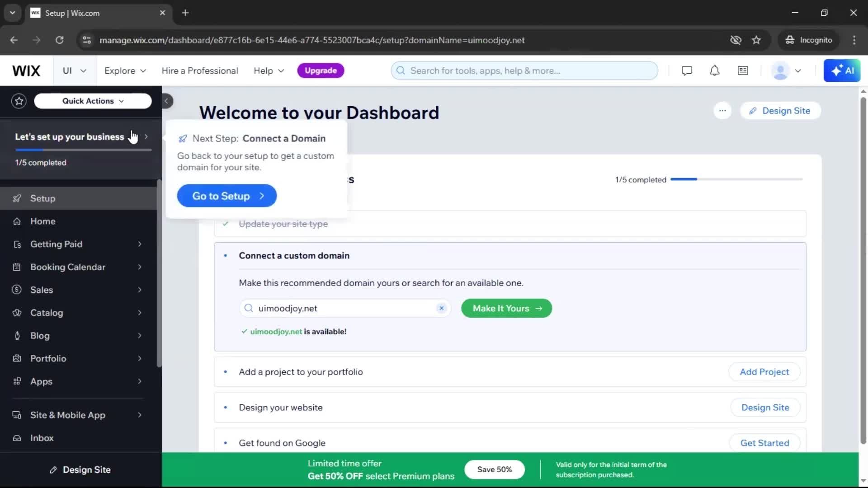Close the Setup | Wix.com tab

coord(162,13)
